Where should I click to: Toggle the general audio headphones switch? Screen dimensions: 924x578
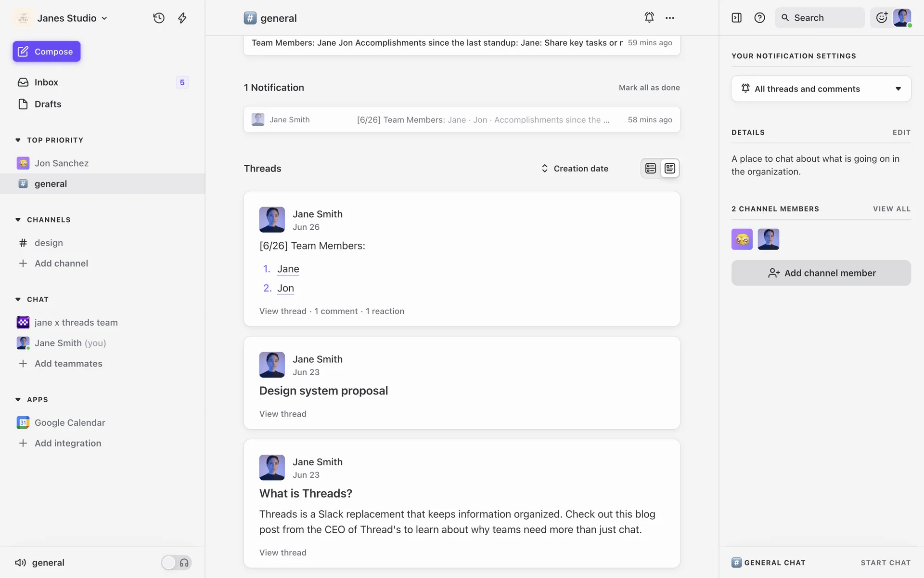click(x=176, y=563)
